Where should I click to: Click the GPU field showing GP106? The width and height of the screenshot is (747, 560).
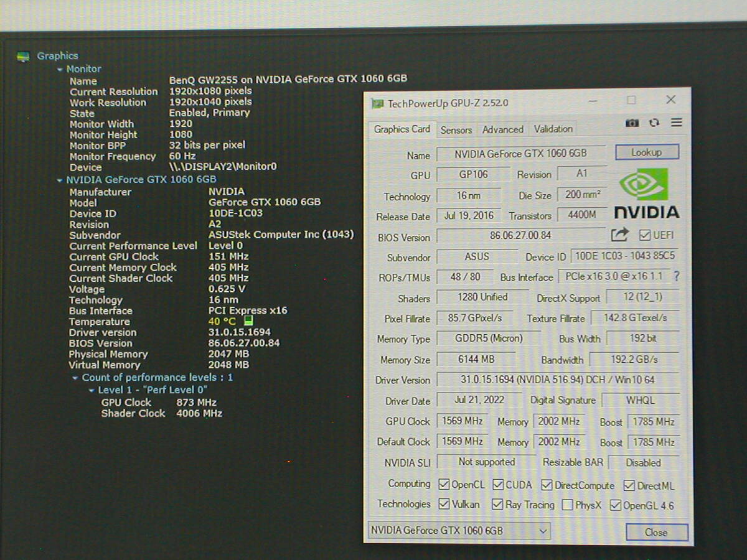(x=474, y=174)
